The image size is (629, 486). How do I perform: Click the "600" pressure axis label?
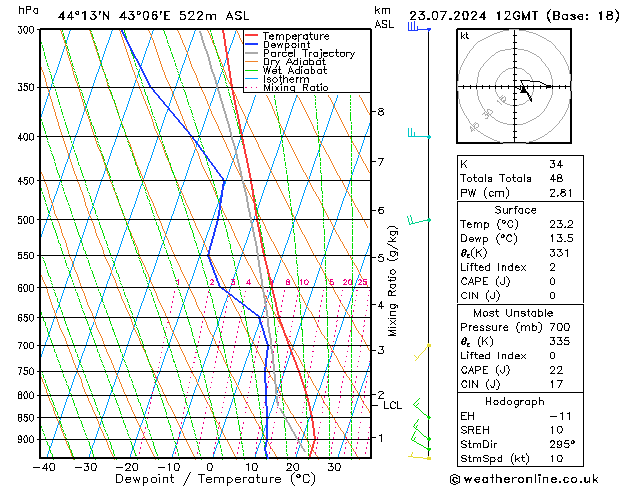tap(28, 288)
